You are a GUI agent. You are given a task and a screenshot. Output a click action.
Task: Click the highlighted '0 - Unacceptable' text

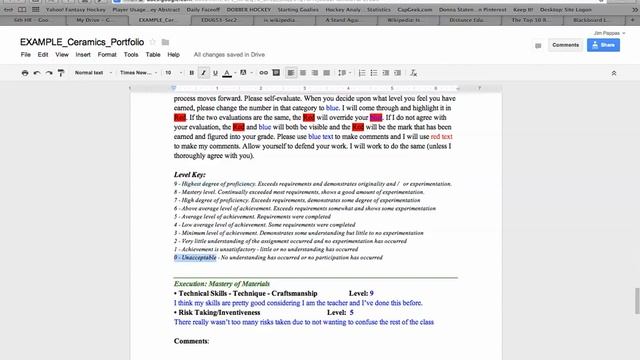click(x=195, y=258)
